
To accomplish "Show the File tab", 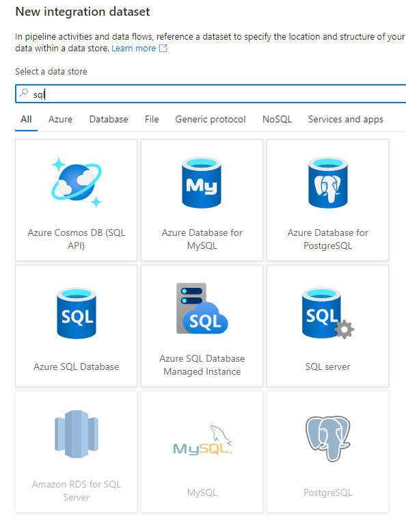I will tap(152, 120).
